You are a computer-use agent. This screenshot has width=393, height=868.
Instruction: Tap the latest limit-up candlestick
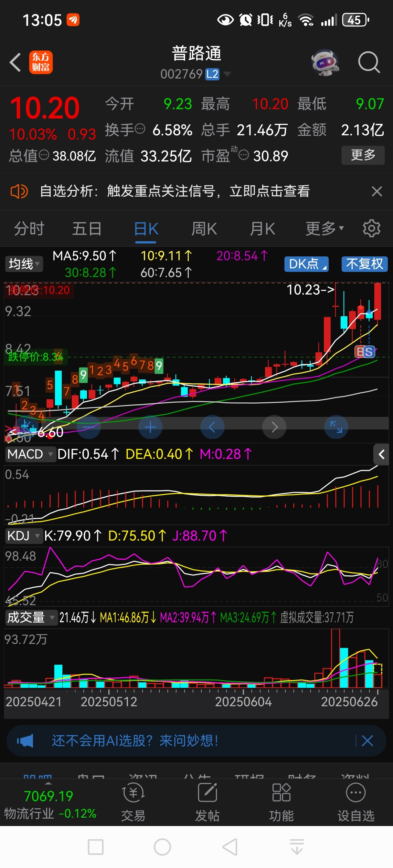point(377,301)
